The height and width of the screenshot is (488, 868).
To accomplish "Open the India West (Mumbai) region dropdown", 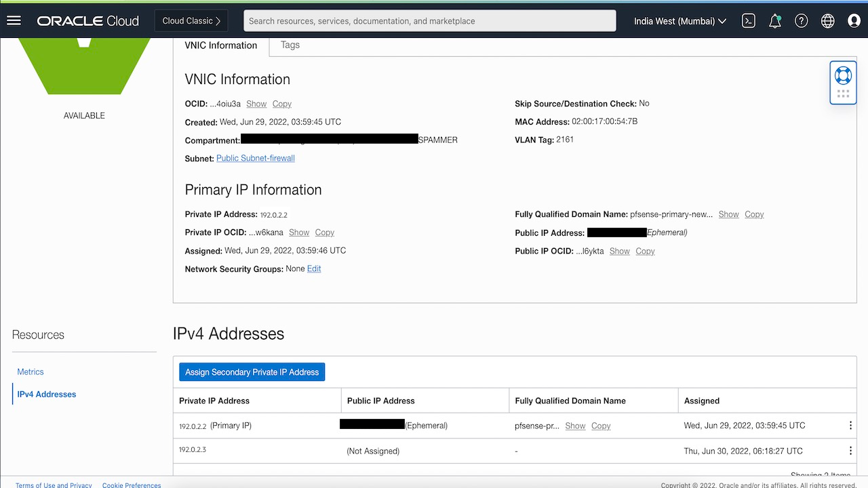I will [x=679, y=20].
